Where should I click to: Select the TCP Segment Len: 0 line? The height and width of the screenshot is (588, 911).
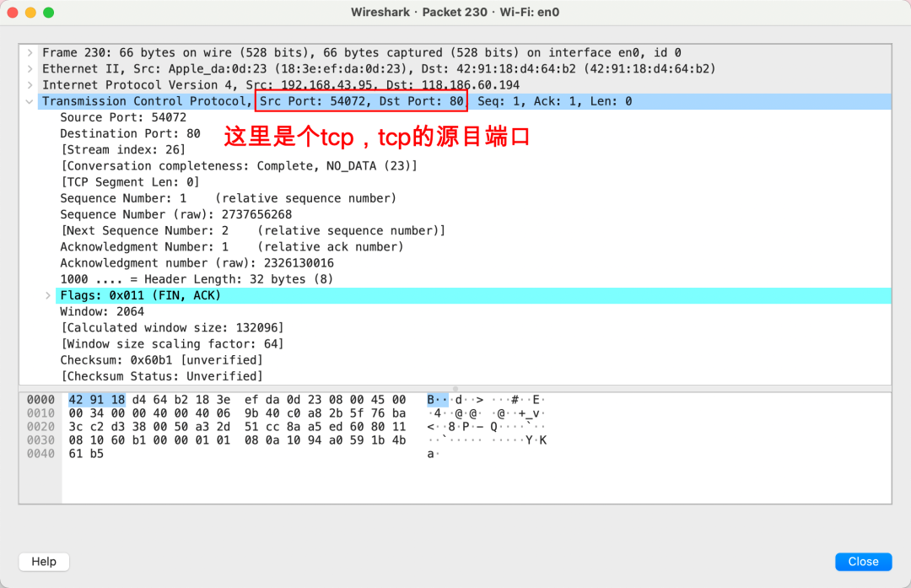130,182
